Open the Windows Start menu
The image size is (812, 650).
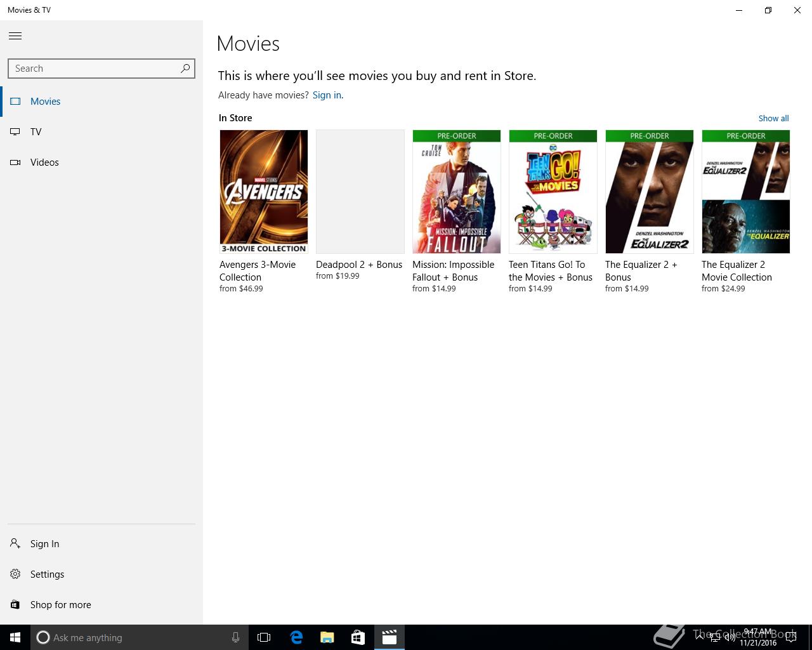coord(15,637)
